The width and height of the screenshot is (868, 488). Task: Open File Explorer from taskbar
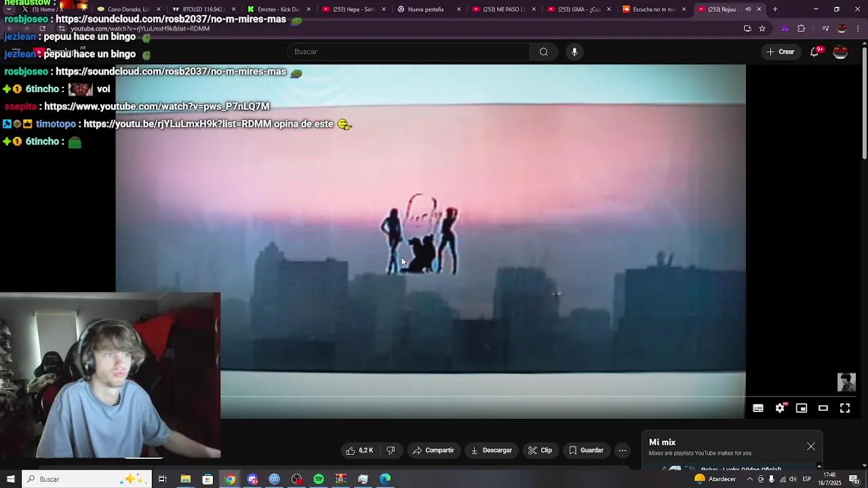(185, 479)
